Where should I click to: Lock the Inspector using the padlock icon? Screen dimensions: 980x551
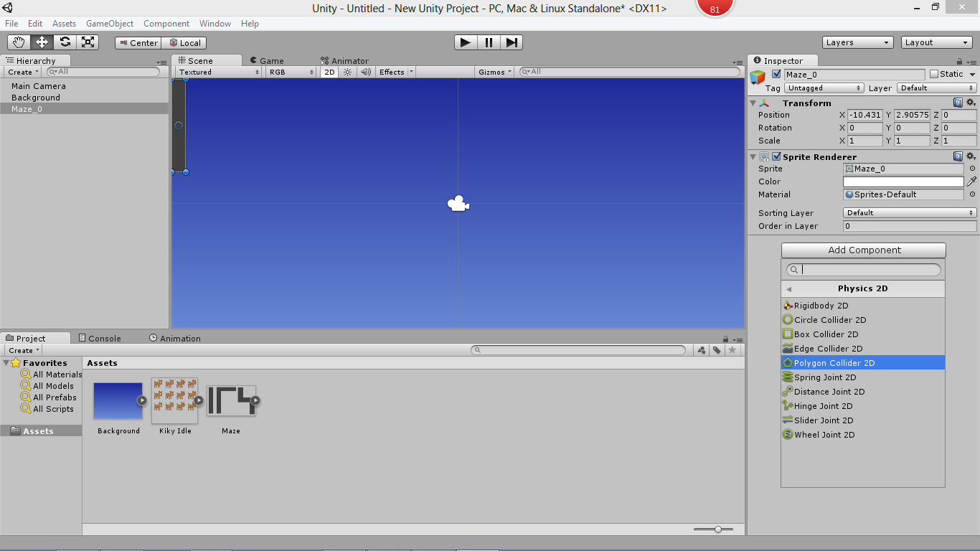coord(960,60)
